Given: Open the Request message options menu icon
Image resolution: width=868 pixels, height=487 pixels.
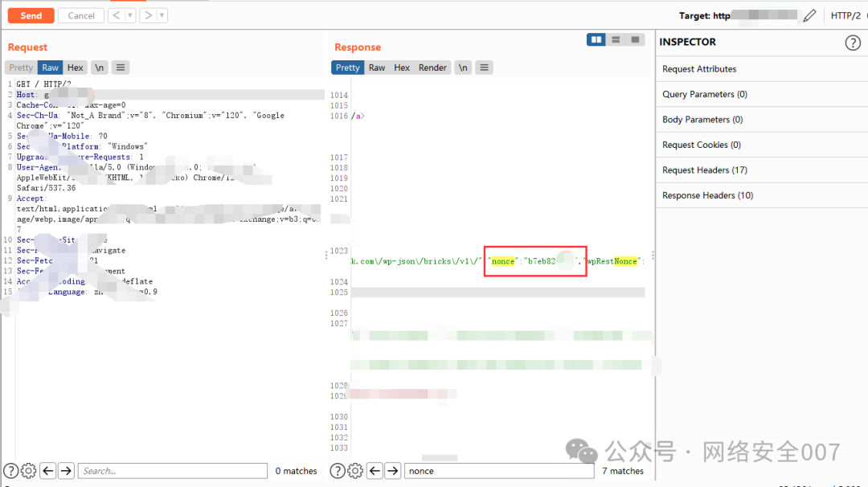Looking at the screenshot, I should tap(120, 68).
